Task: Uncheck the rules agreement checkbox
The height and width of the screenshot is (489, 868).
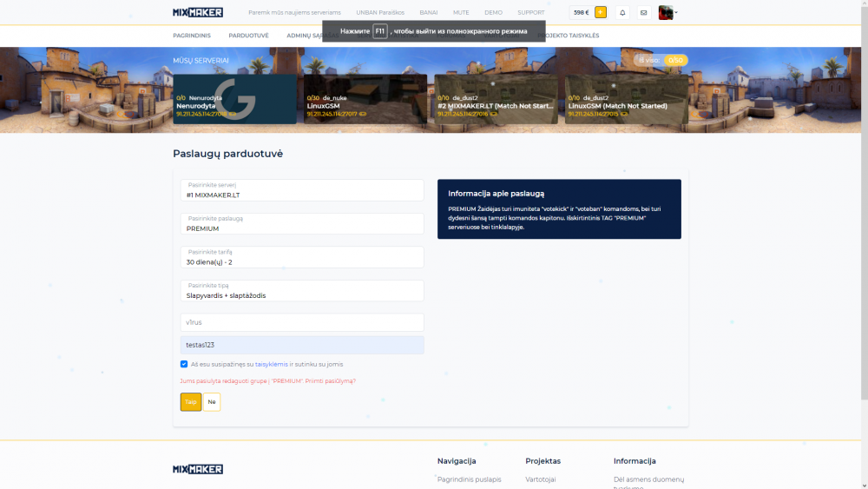Action: [x=184, y=364]
